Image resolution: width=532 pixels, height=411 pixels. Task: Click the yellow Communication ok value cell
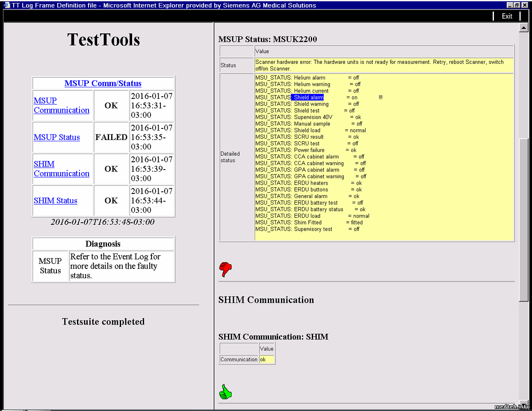[266, 360]
